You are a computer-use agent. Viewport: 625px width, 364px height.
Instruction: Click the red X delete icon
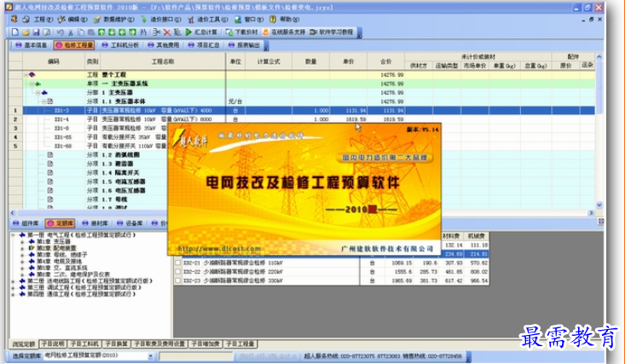[167, 32]
